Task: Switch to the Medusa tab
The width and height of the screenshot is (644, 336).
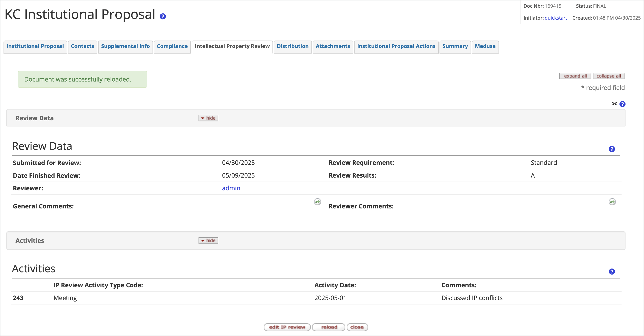Action: point(485,46)
